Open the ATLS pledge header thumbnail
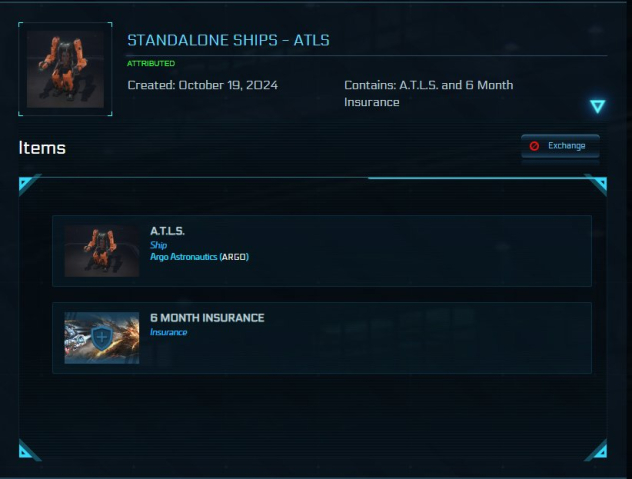The image size is (632, 479). coord(65,69)
